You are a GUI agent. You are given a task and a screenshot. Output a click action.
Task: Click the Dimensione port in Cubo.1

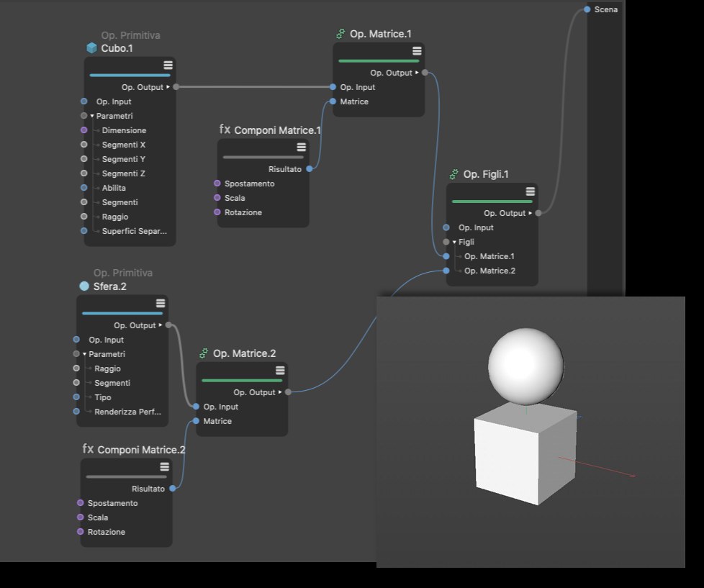point(84,130)
